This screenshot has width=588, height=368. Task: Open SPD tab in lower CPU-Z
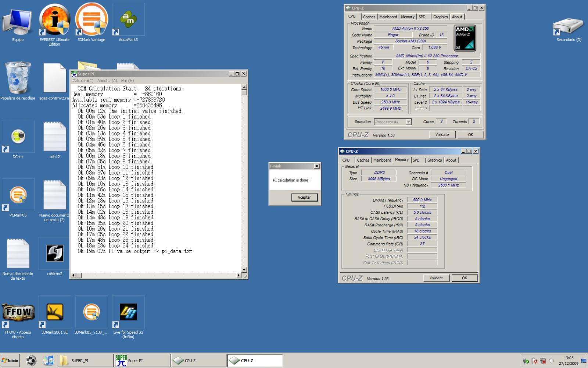coord(416,160)
